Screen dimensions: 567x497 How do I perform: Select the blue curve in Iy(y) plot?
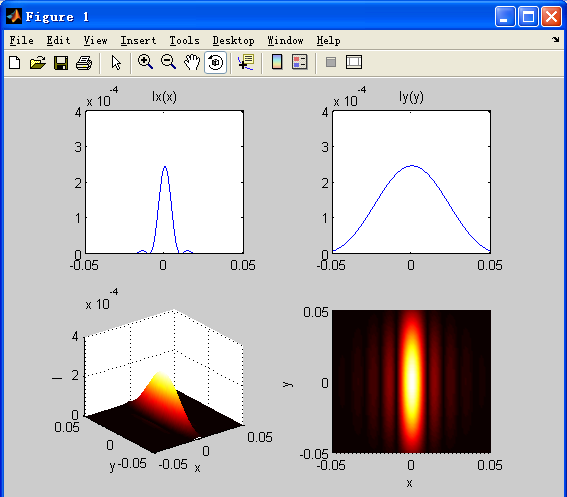[x=412, y=166]
